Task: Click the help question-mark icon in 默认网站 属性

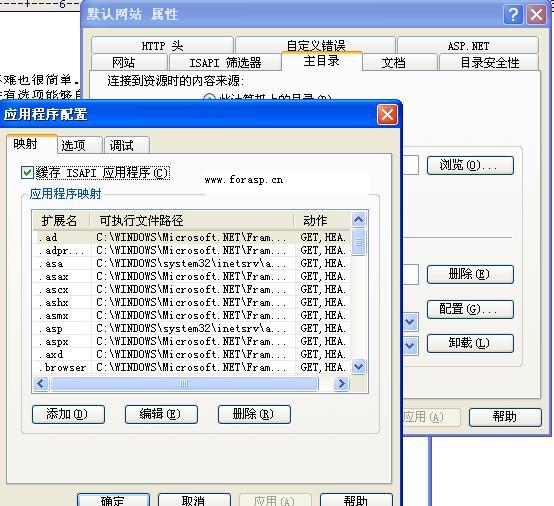Action: click(x=513, y=15)
